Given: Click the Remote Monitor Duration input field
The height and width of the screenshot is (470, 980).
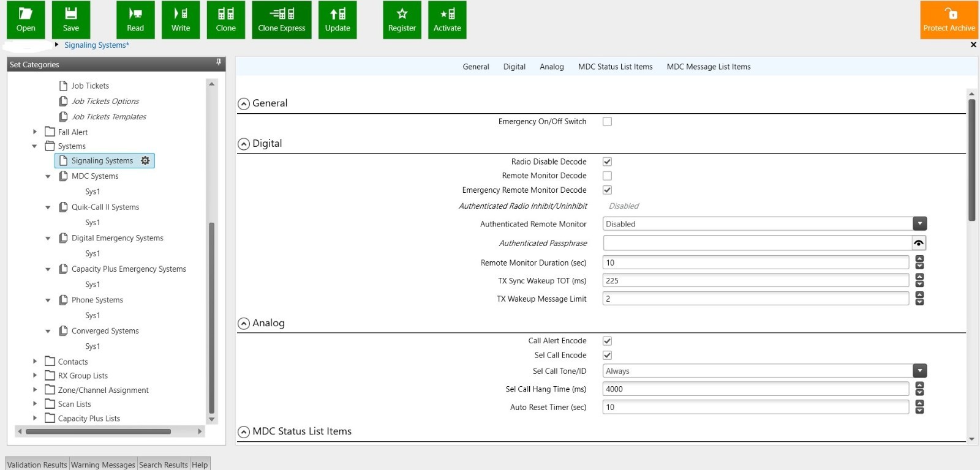Looking at the screenshot, I should (x=755, y=263).
